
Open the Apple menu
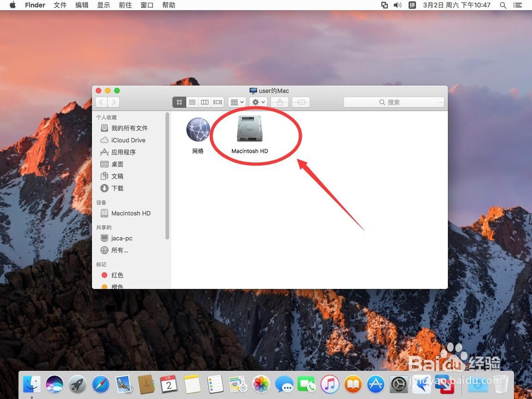[x=13, y=5]
